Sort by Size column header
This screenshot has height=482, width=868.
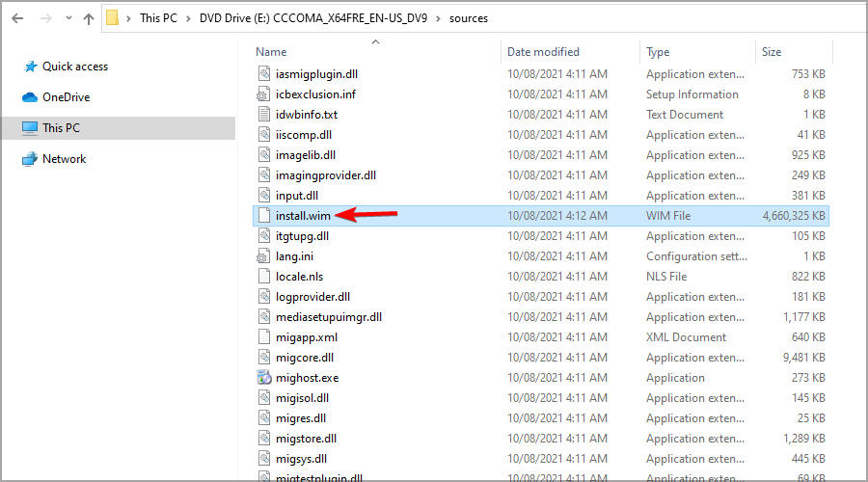point(772,52)
